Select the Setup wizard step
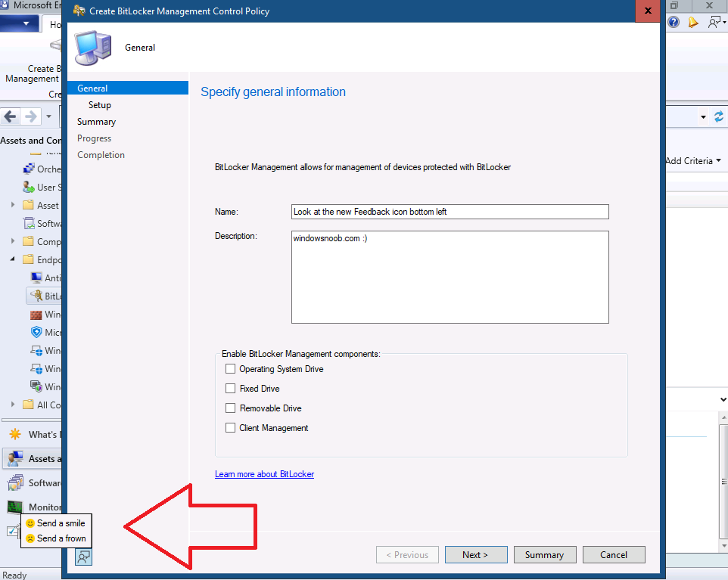 [100, 105]
